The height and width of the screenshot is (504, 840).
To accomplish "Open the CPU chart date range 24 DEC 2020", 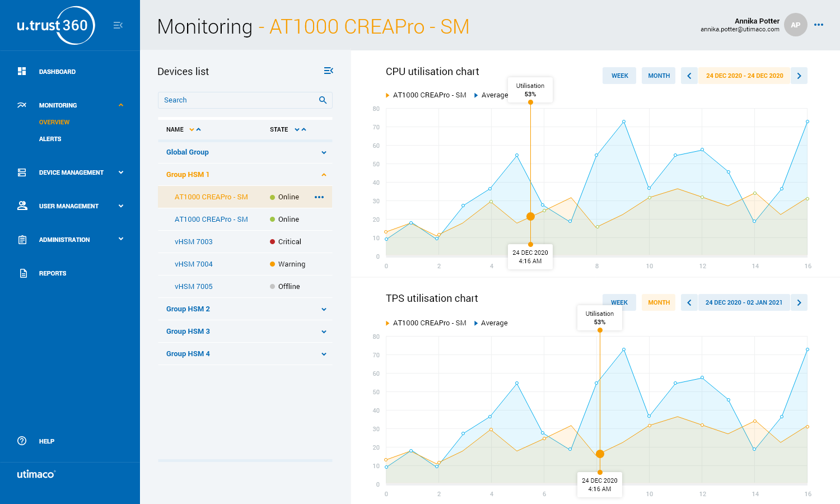I will pos(744,76).
